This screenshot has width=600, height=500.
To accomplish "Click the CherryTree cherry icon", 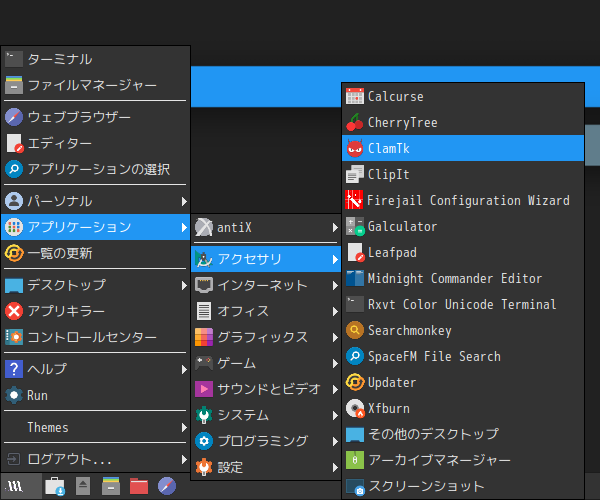I will point(355,122).
